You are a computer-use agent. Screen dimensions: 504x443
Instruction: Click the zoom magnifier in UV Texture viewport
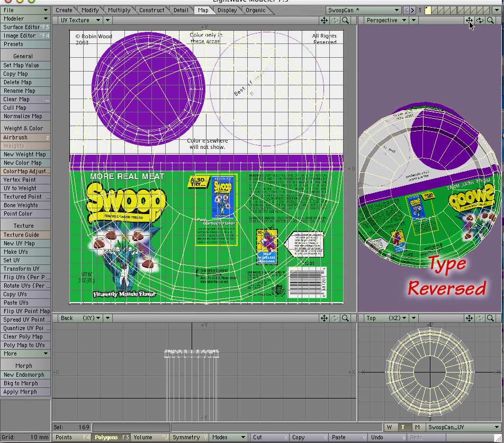(x=345, y=20)
